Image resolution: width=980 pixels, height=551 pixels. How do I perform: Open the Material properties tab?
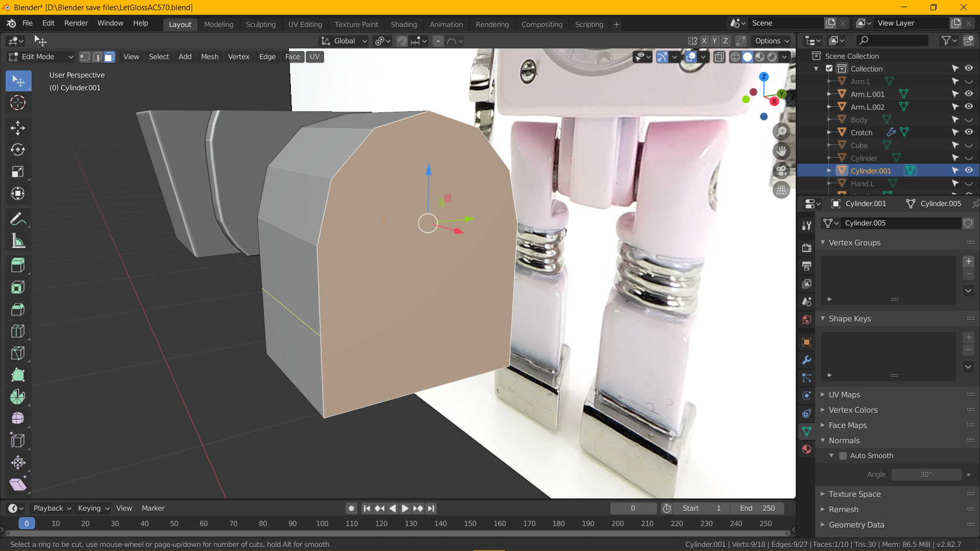tap(806, 449)
